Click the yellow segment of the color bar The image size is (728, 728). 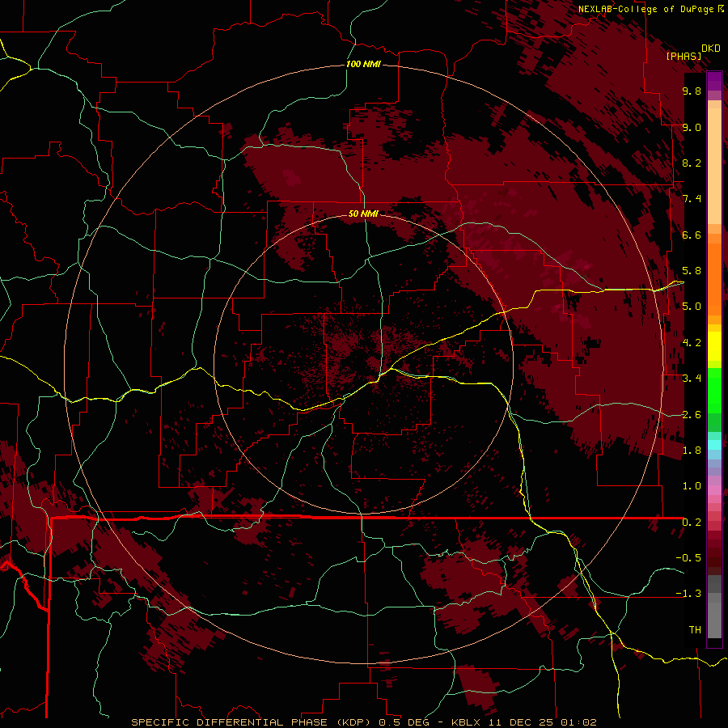tap(714, 346)
